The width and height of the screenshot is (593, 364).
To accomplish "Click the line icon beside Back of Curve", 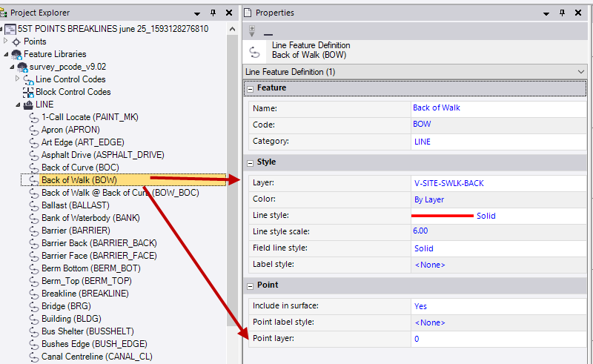I will (34, 168).
